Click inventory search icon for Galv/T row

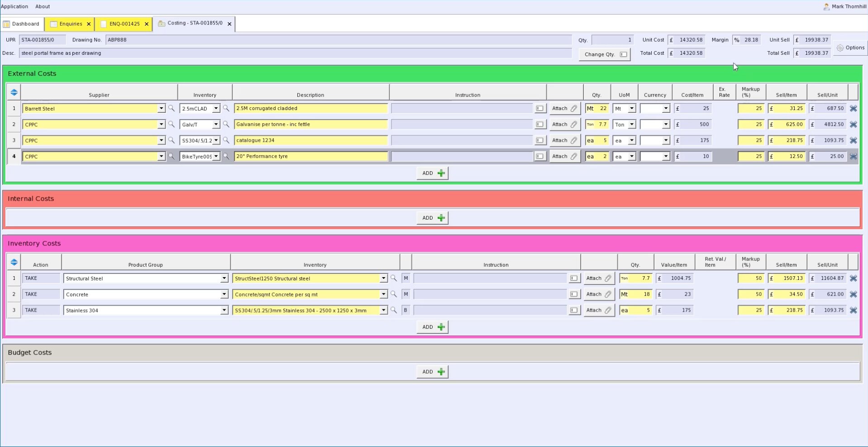coord(226,125)
